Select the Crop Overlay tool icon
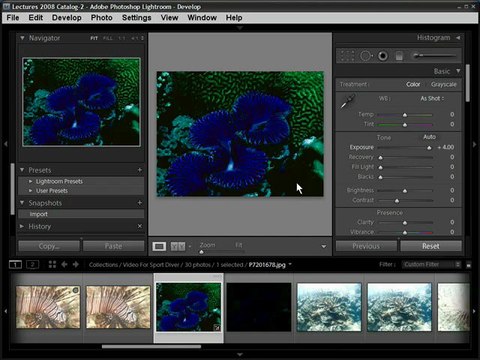Image resolution: width=480 pixels, height=360 pixels. [x=347, y=56]
